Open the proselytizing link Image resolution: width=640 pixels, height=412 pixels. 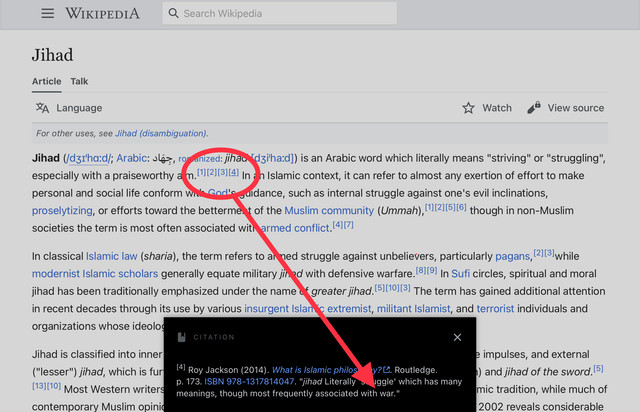click(x=62, y=211)
